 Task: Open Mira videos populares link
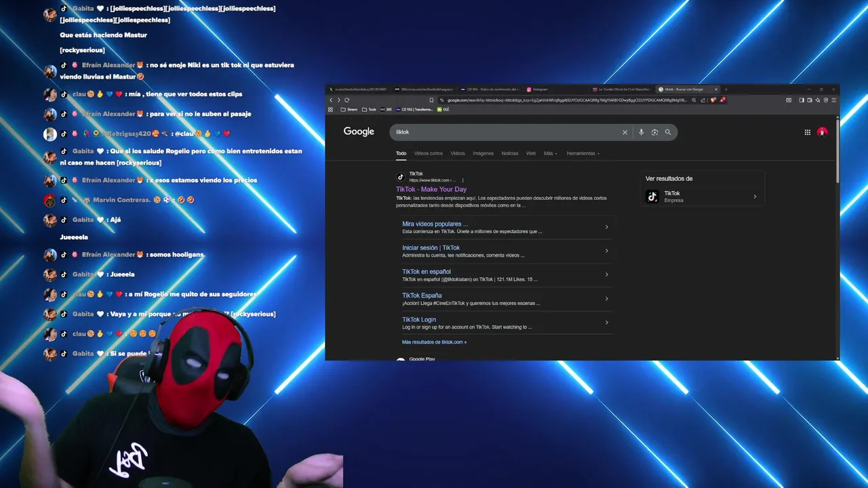(x=435, y=224)
